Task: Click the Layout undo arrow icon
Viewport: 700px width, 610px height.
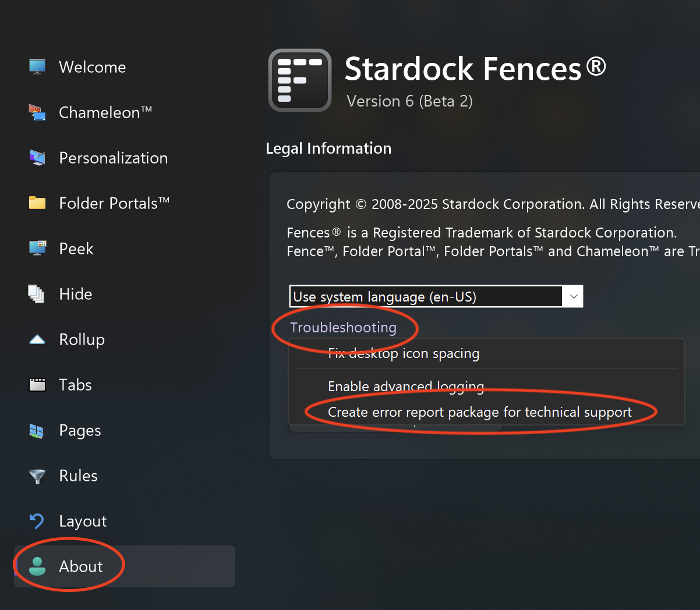Action: 37,521
